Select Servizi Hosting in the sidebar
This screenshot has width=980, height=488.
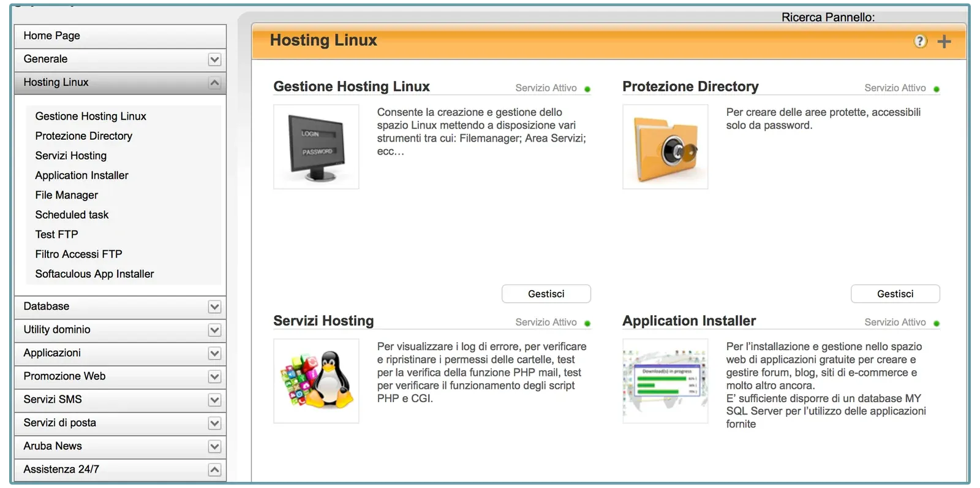tap(71, 155)
